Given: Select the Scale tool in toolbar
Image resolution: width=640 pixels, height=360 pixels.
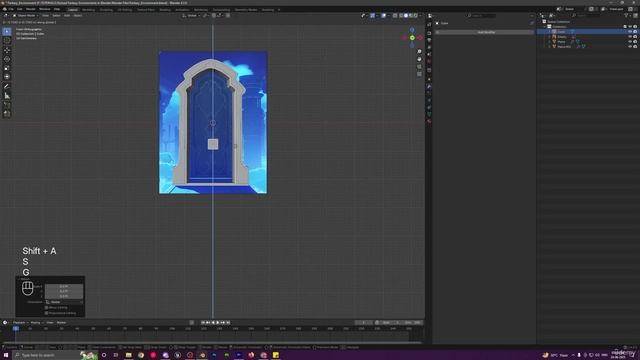Looking at the screenshot, I should click(7, 68).
